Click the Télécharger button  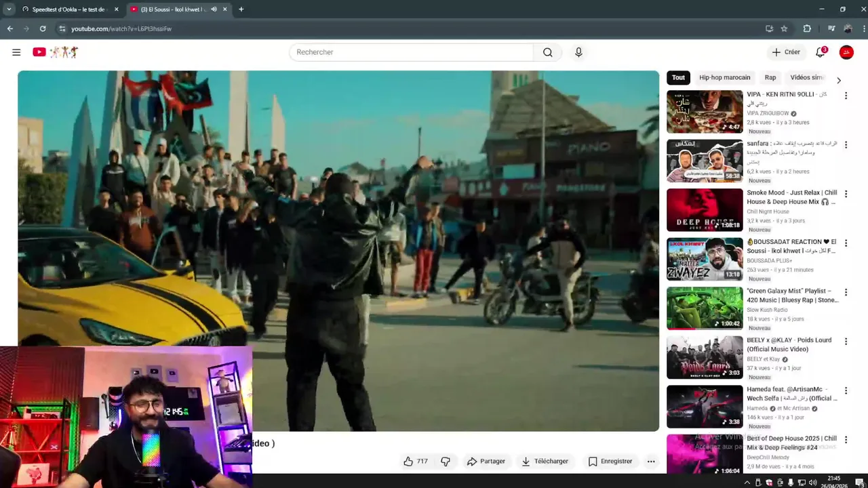[x=545, y=462]
